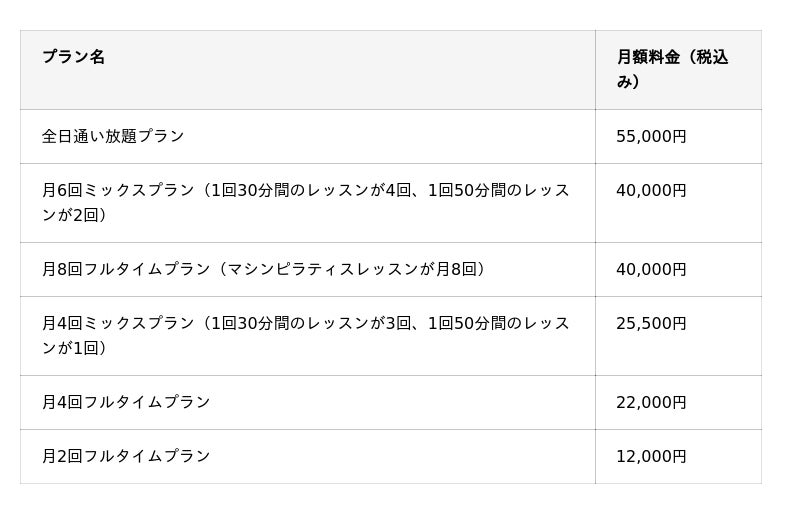This screenshot has height=514, width=800.
Task: Click the 月額料金（税込み） column header
Action: coord(672,57)
